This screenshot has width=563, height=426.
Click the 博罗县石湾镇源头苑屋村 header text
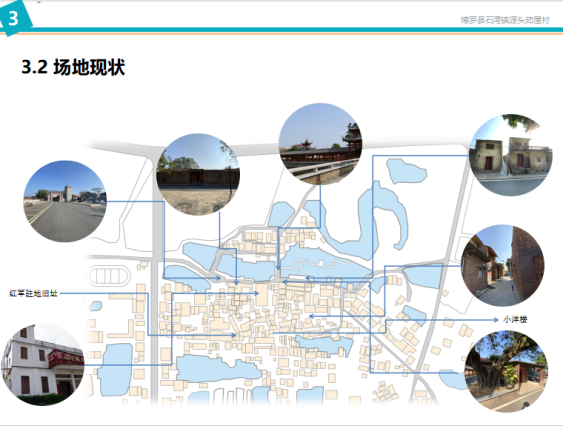(505, 20)
